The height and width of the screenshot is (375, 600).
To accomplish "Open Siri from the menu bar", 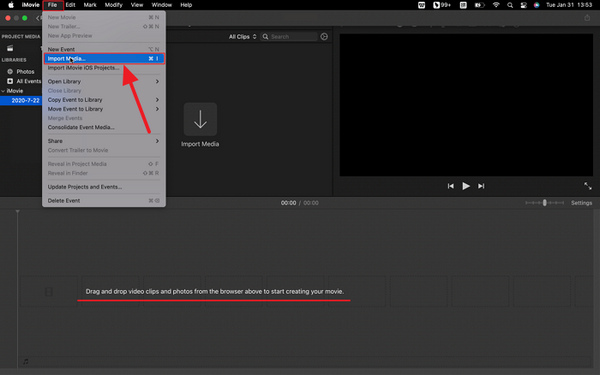I will coord(536,5).
